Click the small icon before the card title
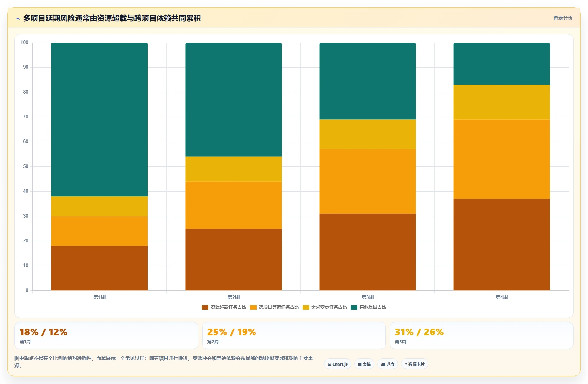 tap(17, 18)
